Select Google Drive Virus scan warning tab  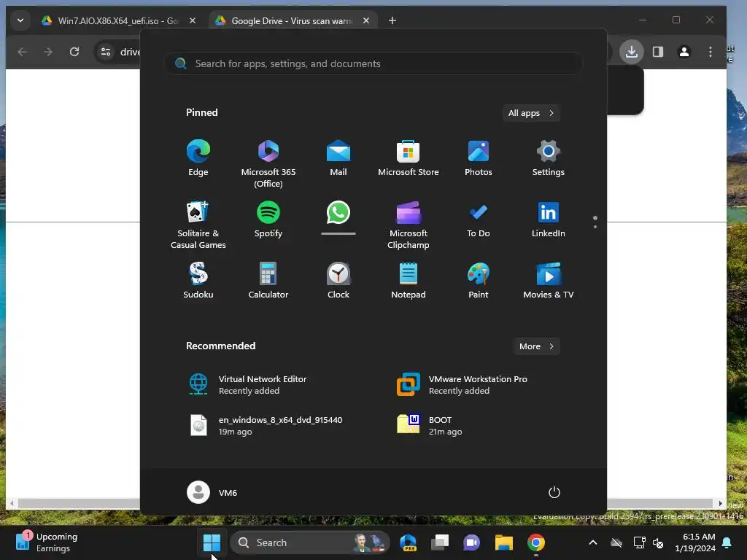pyautogui.click(x=286, y=20)
